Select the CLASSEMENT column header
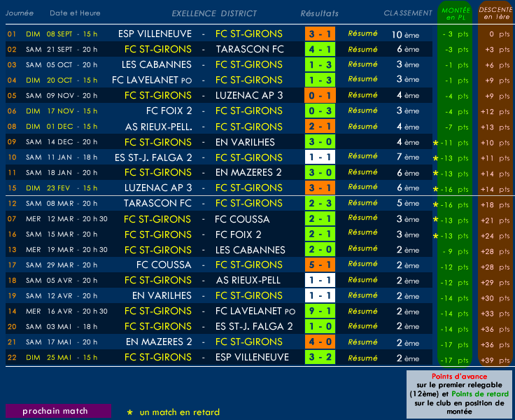Viewport: 515px width, 420px height. (x=408, y=13)
